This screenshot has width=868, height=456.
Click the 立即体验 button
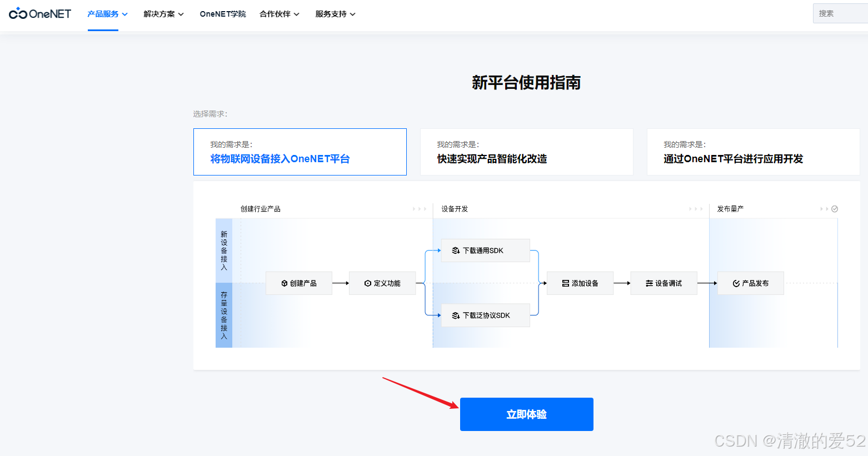(527, 414)
